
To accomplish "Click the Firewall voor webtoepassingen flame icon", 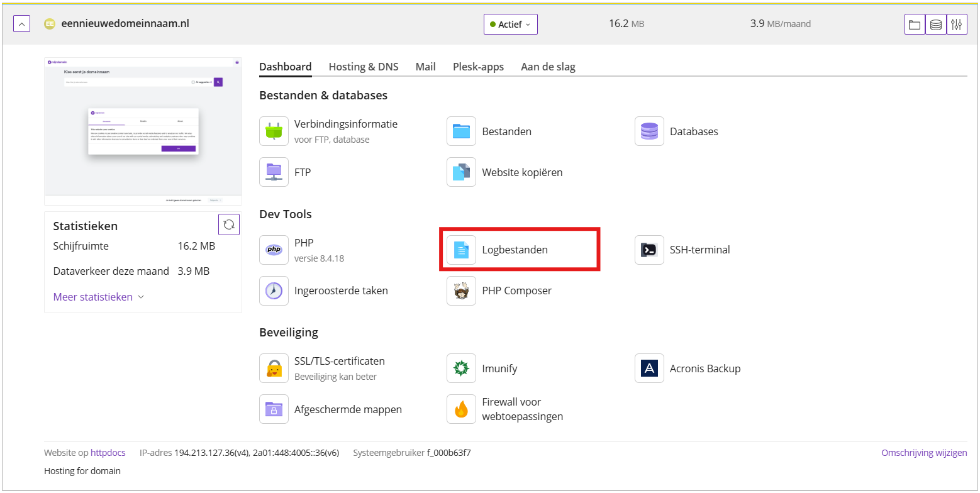I will [461, 409].
